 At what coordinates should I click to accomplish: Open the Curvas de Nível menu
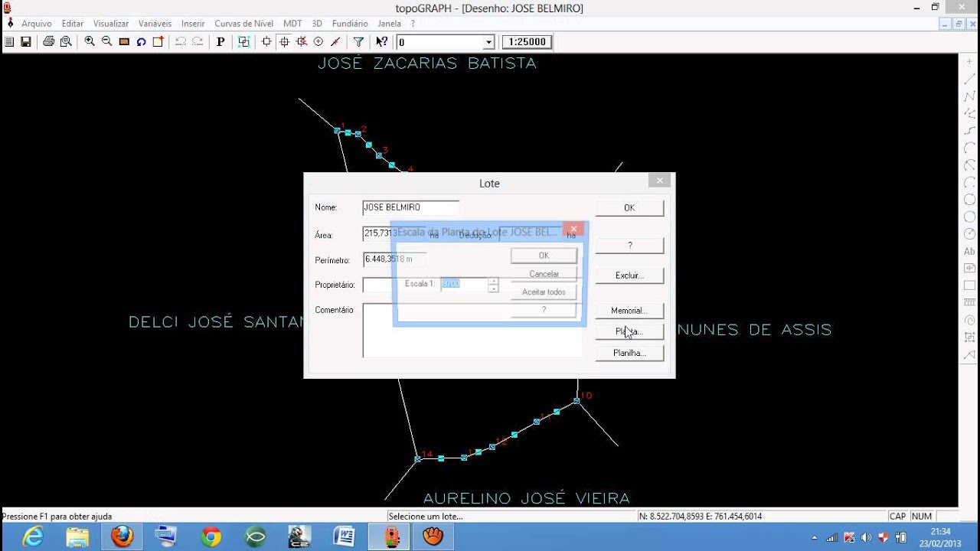(x=243, y=24)
